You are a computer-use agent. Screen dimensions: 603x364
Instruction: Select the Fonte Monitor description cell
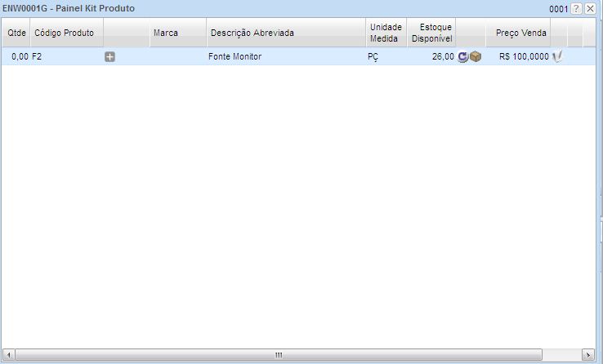(286, 56)
